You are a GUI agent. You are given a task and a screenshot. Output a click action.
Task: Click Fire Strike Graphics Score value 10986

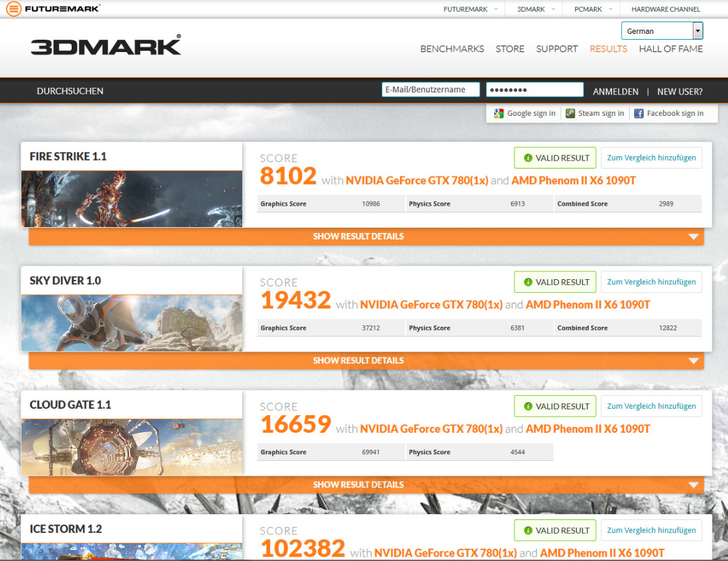click(371, 204)
